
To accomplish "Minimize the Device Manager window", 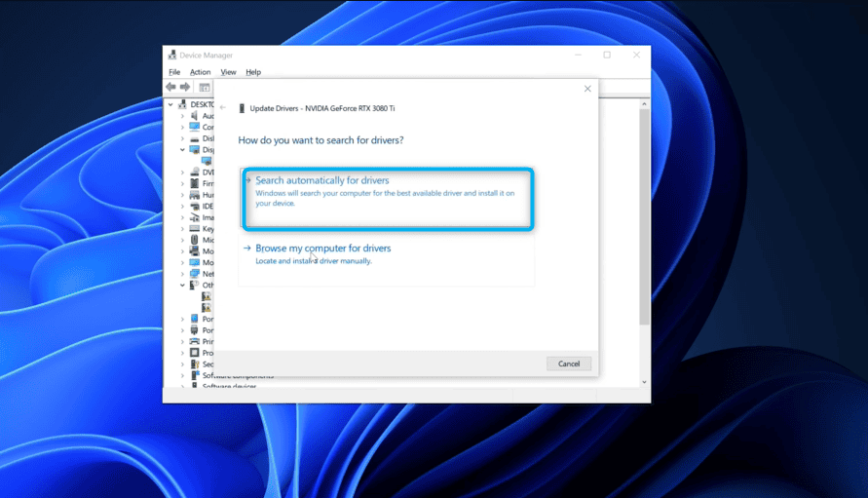I will [x=578, y=55].
